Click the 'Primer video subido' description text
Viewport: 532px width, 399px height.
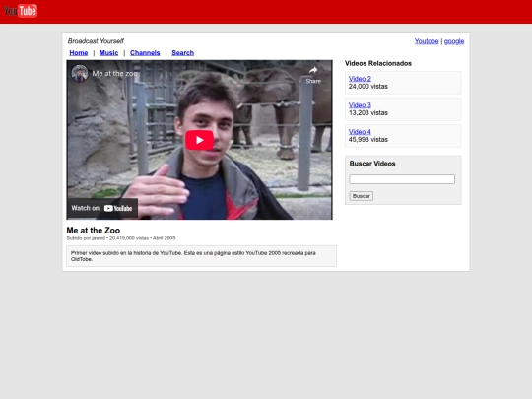point(193,256)
